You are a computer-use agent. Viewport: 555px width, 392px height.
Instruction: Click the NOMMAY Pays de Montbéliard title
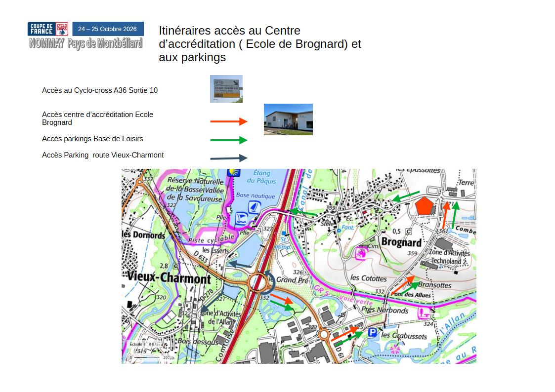(85, 43)
